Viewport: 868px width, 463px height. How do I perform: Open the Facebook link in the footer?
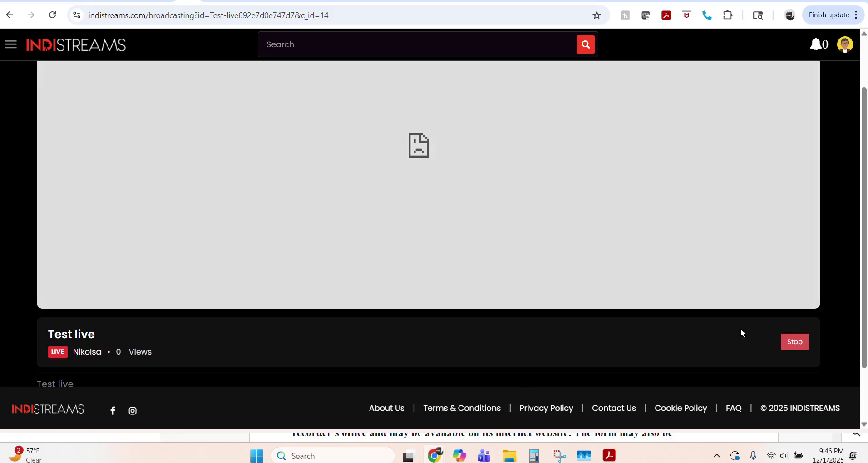(113, 411)
